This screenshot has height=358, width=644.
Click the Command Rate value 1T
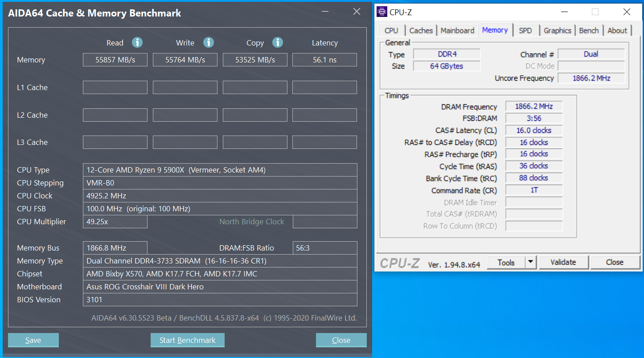coord(534,190)
